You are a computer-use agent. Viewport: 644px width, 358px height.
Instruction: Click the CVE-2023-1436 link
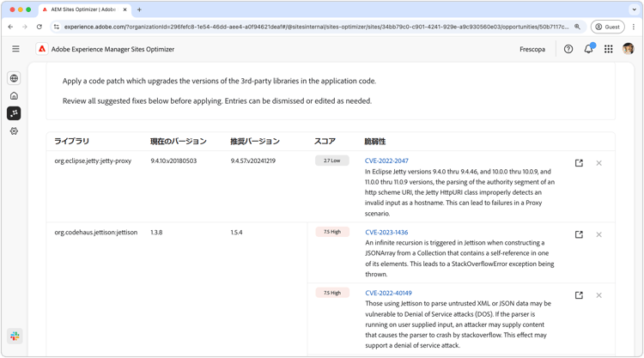(x=386, y=232)
